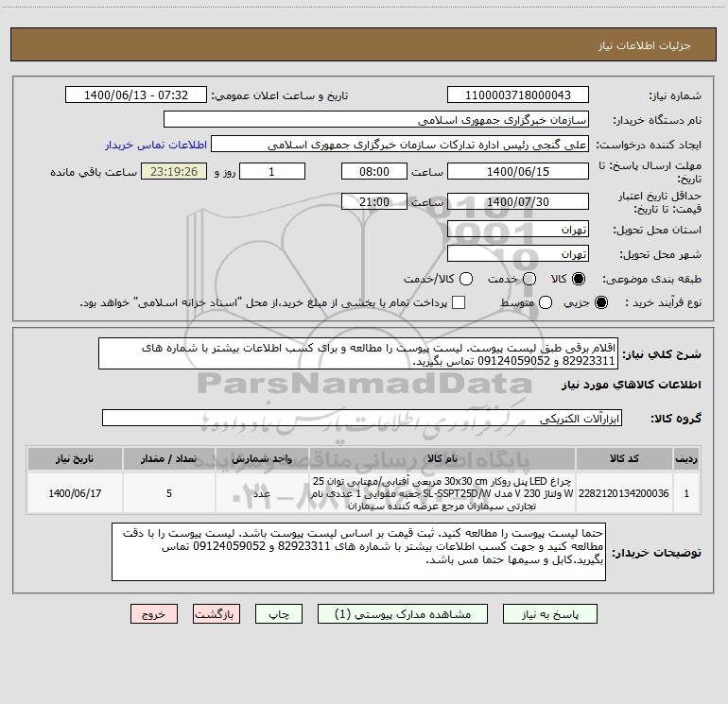The height and width of the screenshot is (704, 728).
Task: Click row number 1 cell
Action: [686, 493]
